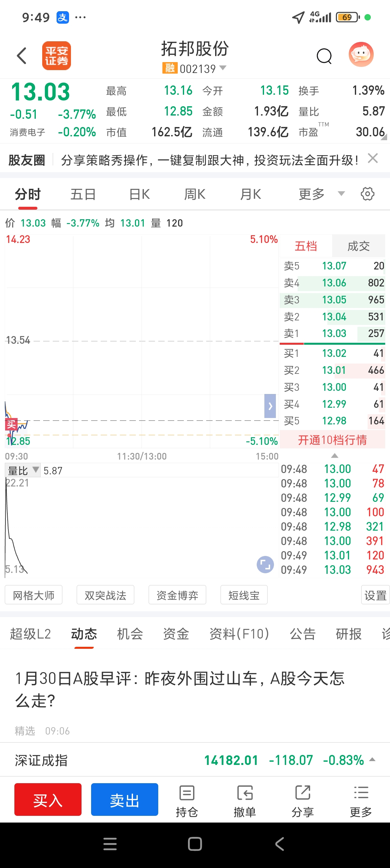Select 卖5 price 13.07 row
This screenshot has height=868, width=390.
[x=332, y=266]
